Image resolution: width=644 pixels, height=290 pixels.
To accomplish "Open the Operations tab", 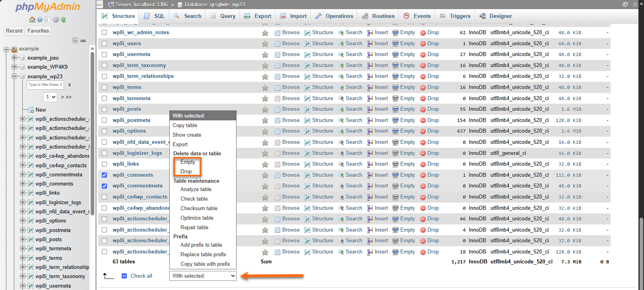I will pyautogui.click(x=334, y=16).
